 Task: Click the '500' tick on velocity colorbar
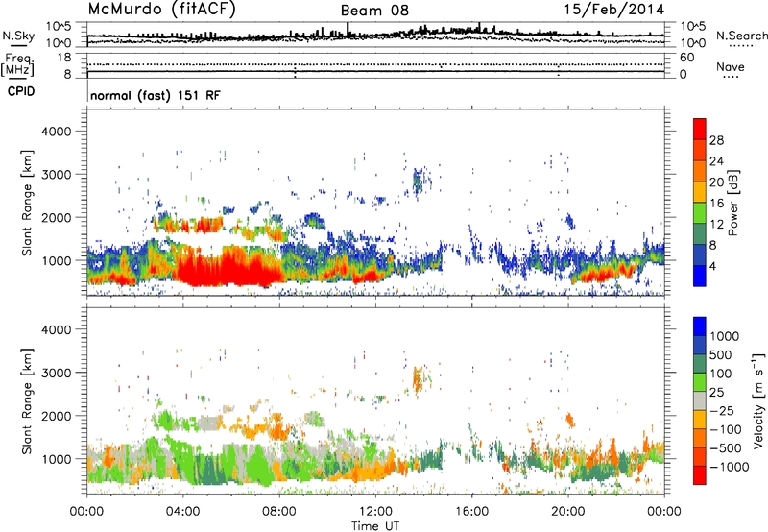pyautogui.click(x=721, y=355)
